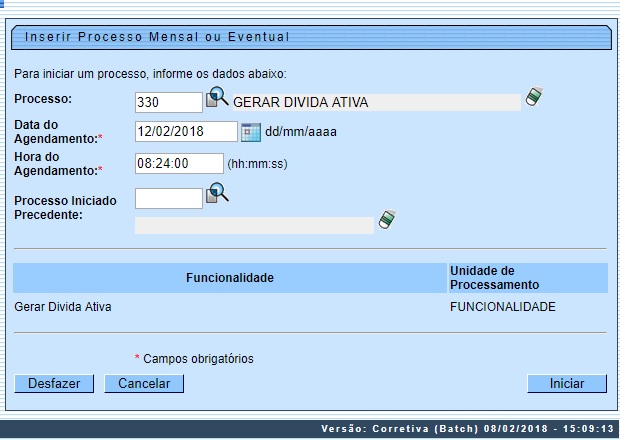This screenshot has height=440, width=620.
Task: Click the empty Processo Iniciado Precedente code field
Action: (x=169, y=198)
